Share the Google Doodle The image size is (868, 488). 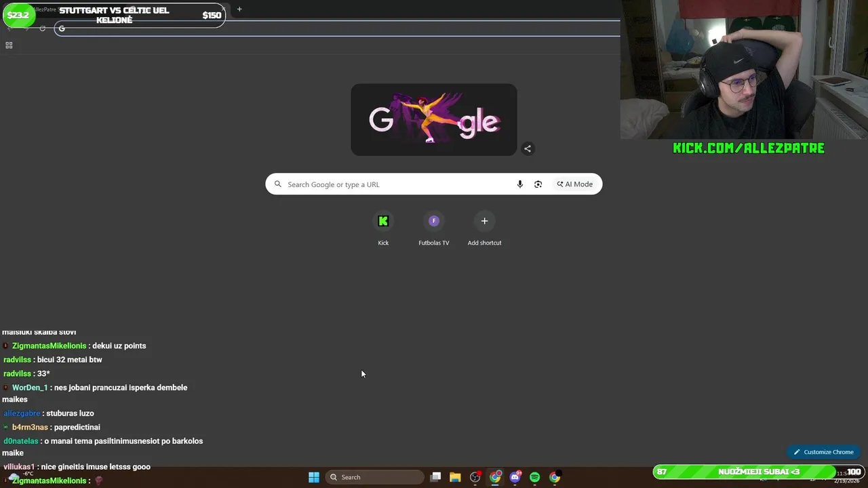[528, 148]
